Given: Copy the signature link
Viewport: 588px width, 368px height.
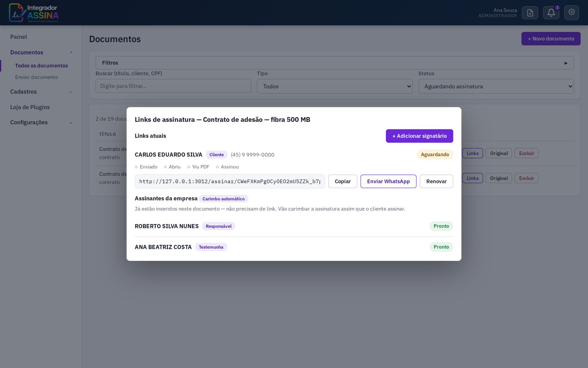Looking at the screenshot, I should (343, 181).
